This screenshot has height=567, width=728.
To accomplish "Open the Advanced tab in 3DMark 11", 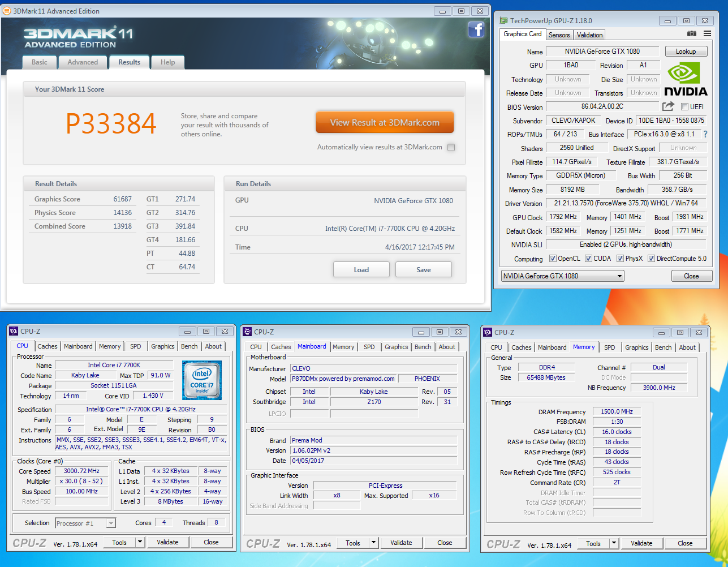I will tap(83, 62).
